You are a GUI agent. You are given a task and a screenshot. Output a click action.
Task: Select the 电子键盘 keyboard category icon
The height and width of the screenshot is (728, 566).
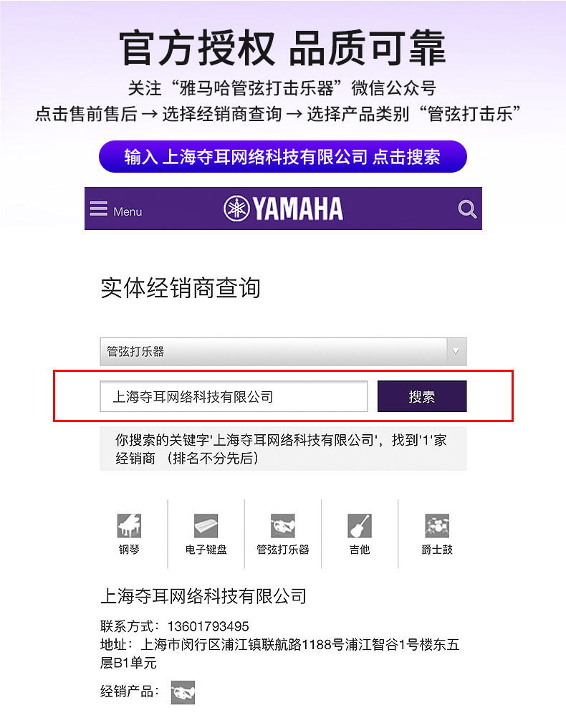[x=206, y=525]
